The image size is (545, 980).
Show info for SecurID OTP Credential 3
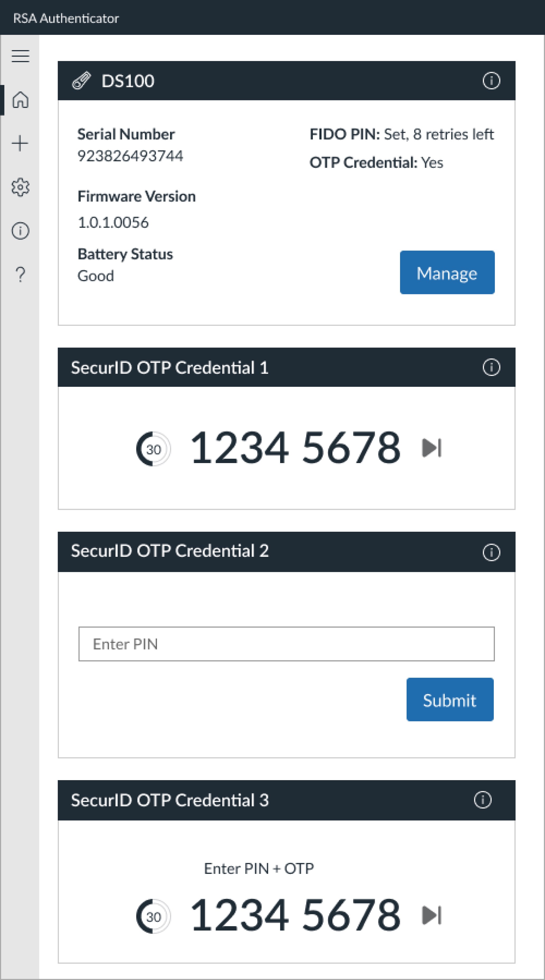[483, 800]
